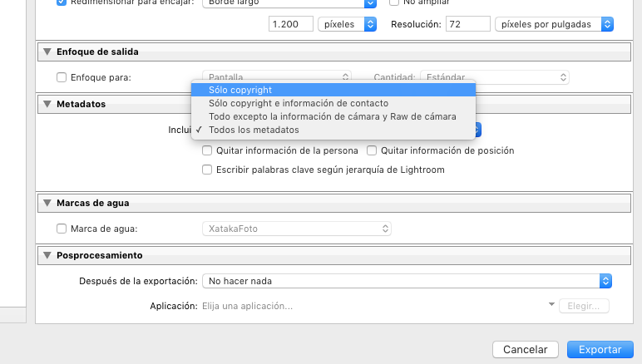
Task: Collapse the Posprocesamiento section
Action: pyautogui.click(x=47, y=255)
